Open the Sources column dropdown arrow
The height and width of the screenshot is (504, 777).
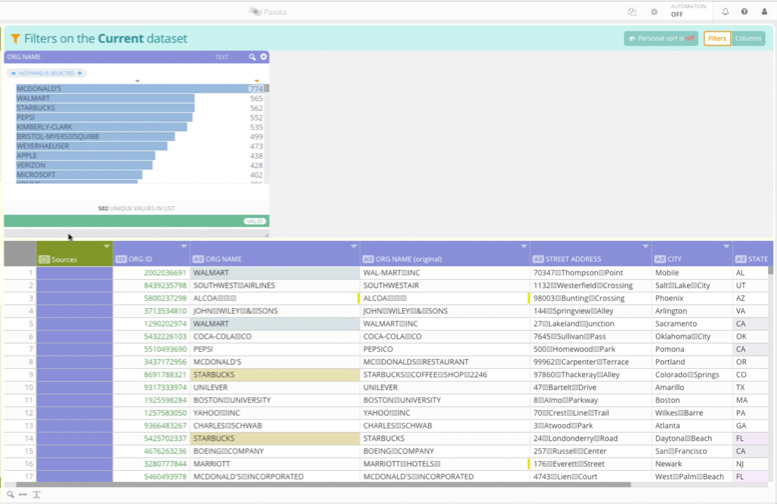[x=107, y=246]
